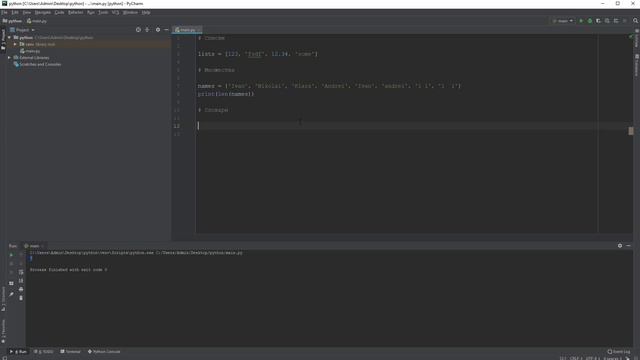Toggle the Favorites side tab
This screenshot has height=360, width=640.
[3, 331]
